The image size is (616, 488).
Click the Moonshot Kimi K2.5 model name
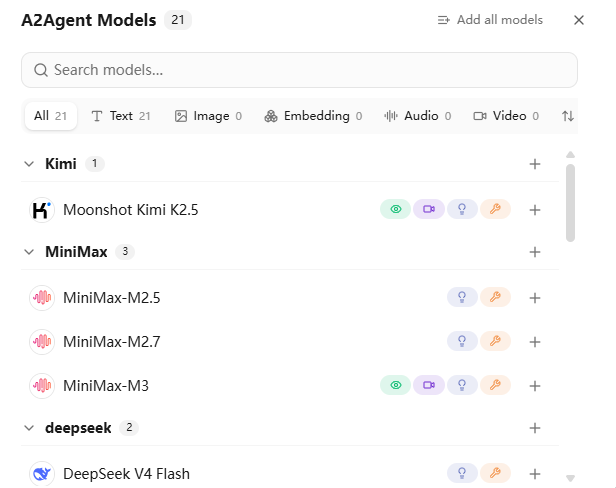tap(131, 210)
